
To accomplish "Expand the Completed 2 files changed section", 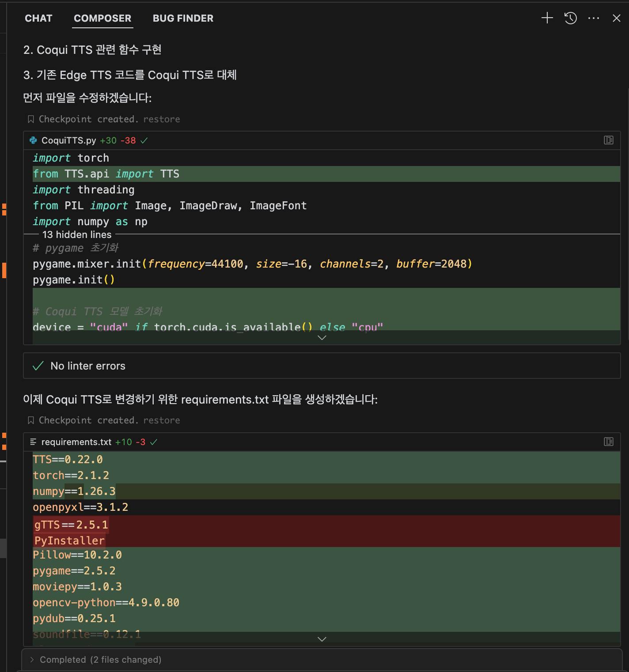I will click(32, 660).
